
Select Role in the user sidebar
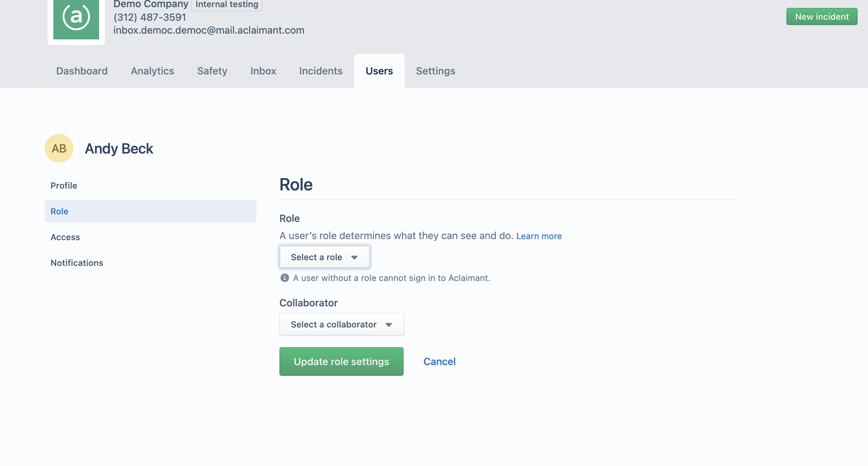(151, 211)
